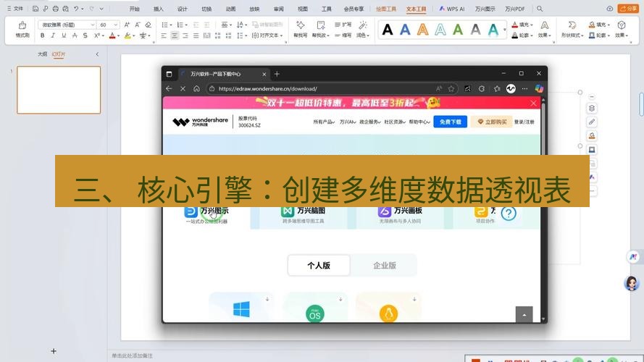644x362 pixels.
Task: Switch to the 开始 ribbon tab
Action: pyautogui.click(x=134, y=9)
